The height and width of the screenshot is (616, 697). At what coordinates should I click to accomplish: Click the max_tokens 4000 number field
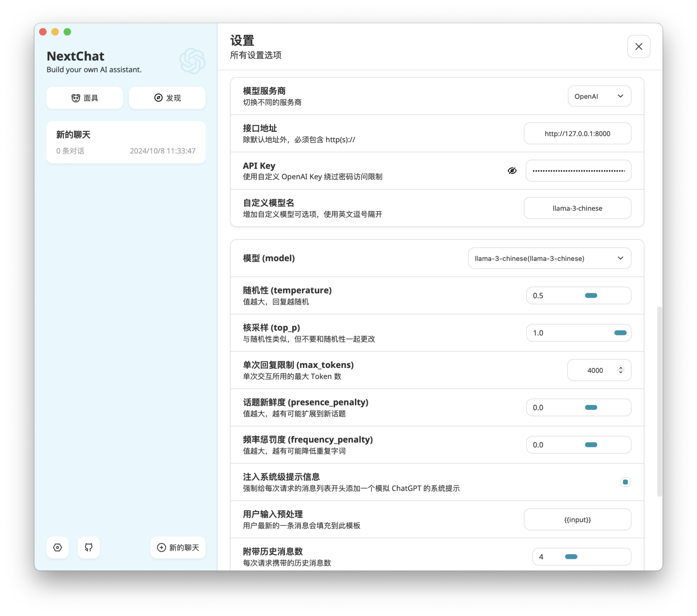[599, 370]
